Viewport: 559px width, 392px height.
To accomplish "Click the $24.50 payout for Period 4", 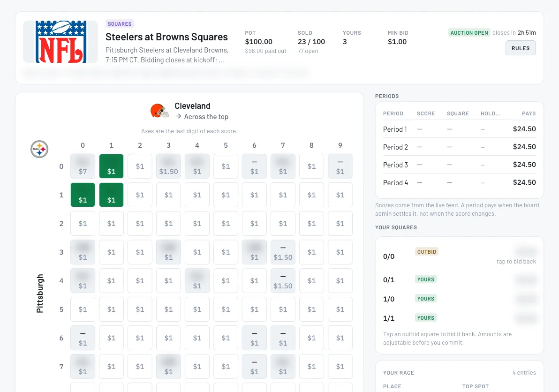I will coord(524,182).
